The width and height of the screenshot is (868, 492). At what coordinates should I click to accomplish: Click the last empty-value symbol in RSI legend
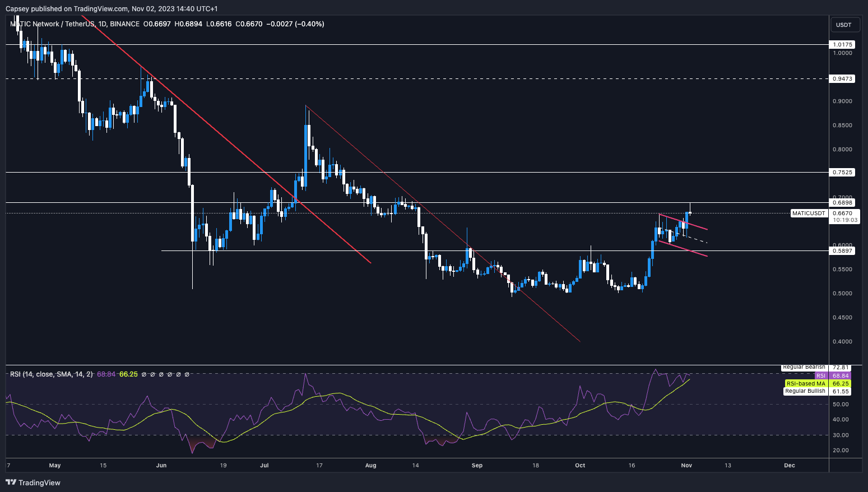click(187, 374)
